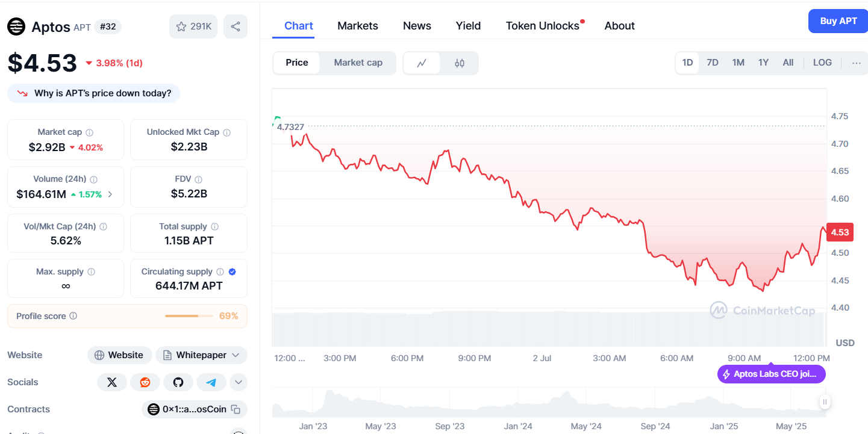Set chart range to 7D
868x434 pixels.
tap(713, 63)
